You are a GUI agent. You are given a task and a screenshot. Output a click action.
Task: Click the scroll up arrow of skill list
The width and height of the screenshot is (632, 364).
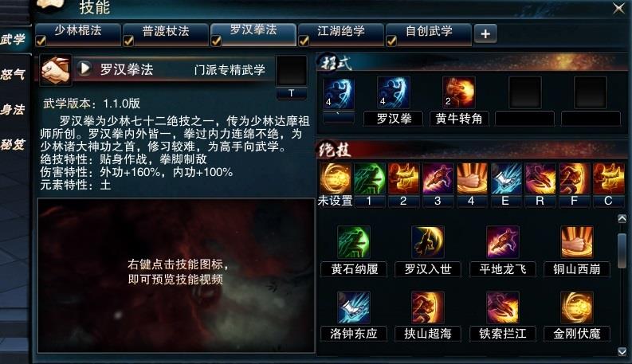(x=622, y=219)
